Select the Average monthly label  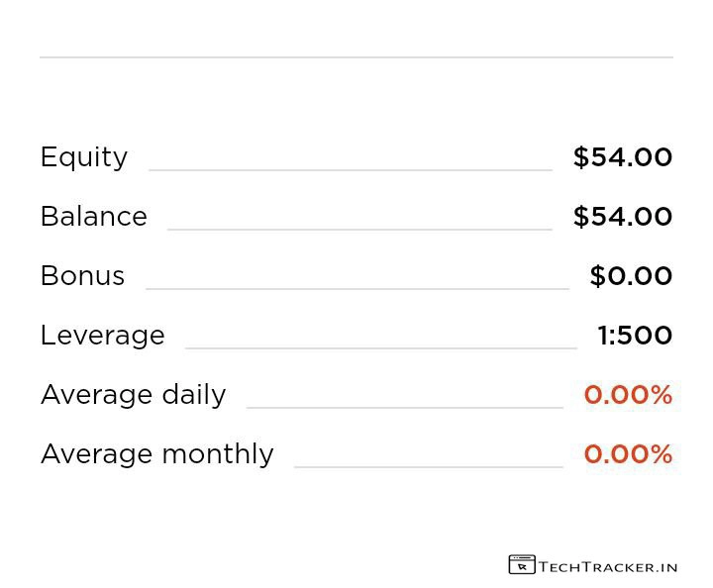(x=156, y=454)
